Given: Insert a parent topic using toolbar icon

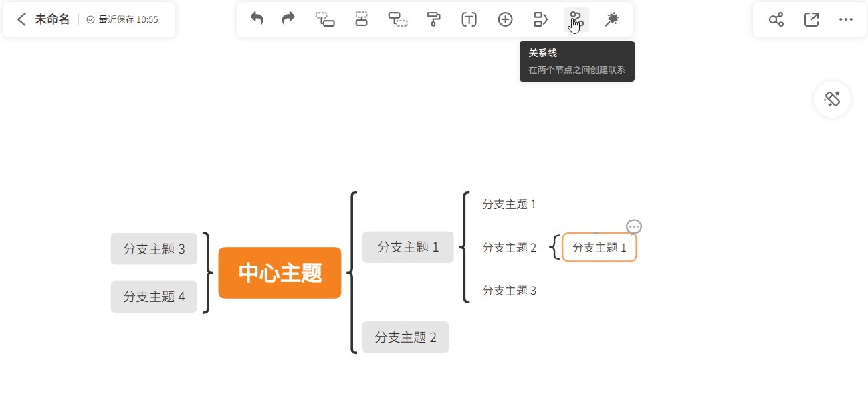Looking at the screenshot, I should 398,19.
